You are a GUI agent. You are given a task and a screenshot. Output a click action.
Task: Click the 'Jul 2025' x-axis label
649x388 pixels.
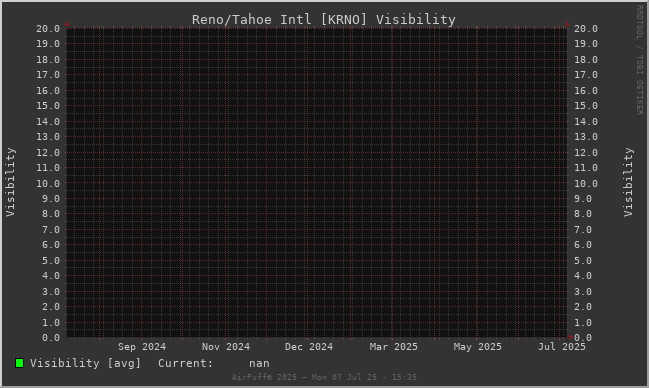tap(562, 347)
